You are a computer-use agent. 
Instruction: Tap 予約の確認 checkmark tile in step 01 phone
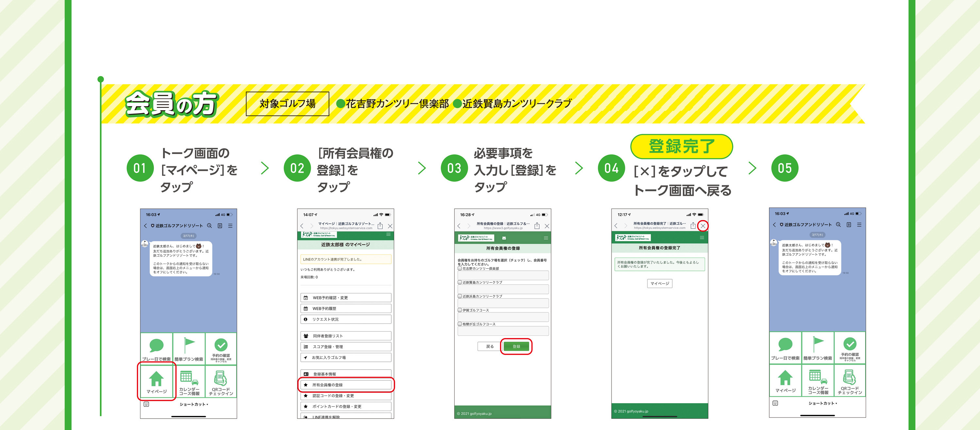click(221, 349)
